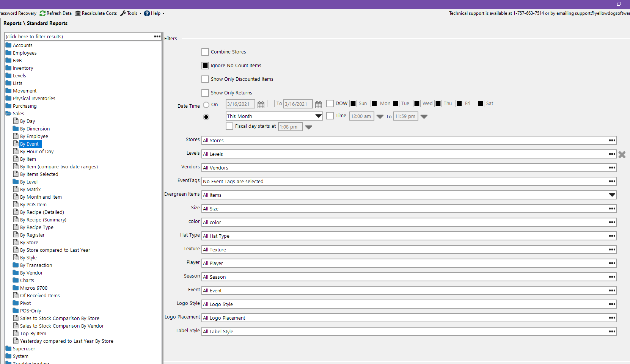Open Password Recovery

(18, 13)
